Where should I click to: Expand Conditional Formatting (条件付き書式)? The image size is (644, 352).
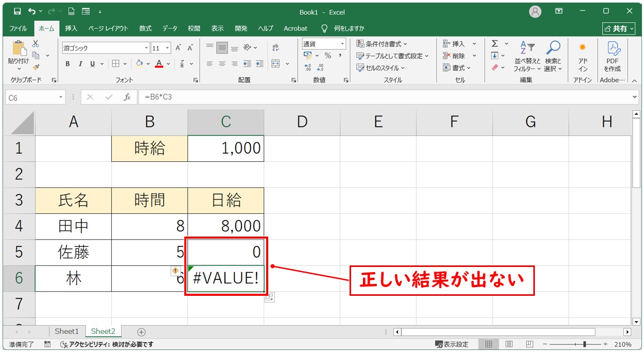pos(381,44)
